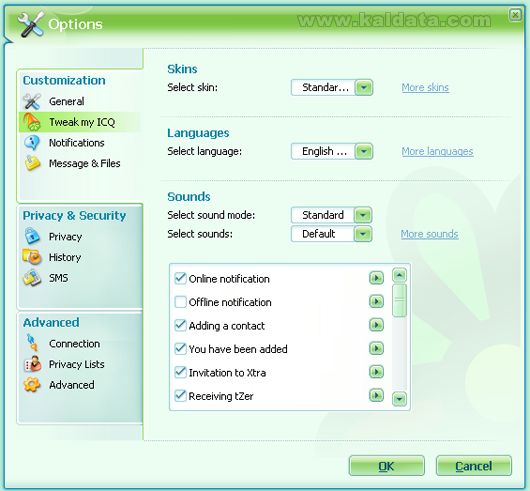The image size is (530, 491).
Task: Click the Notifications info bubble icon
Action: tap(32, 143)
